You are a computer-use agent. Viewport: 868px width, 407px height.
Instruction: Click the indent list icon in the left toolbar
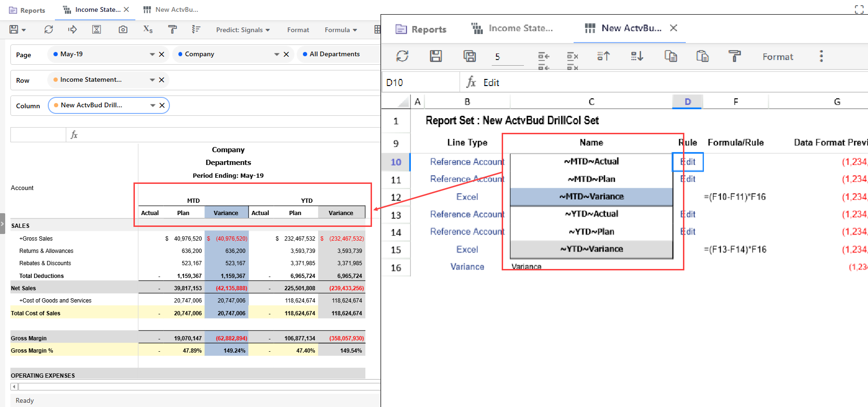196,29
